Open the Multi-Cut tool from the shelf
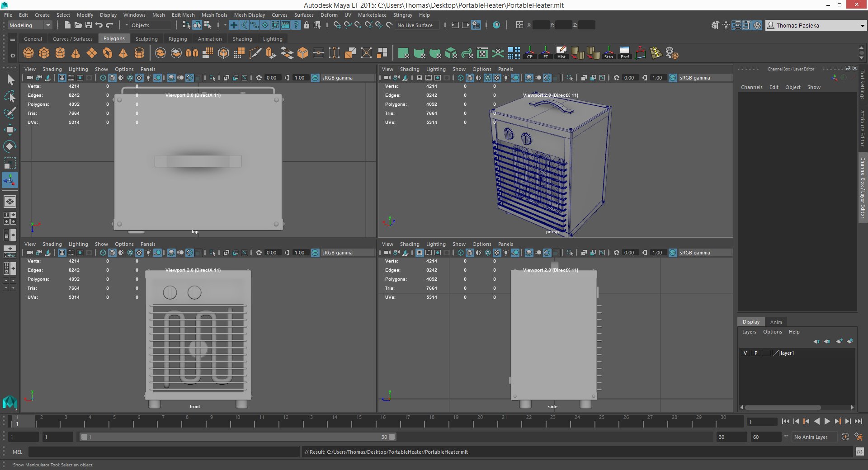The image size is (868, 470). 255,53
